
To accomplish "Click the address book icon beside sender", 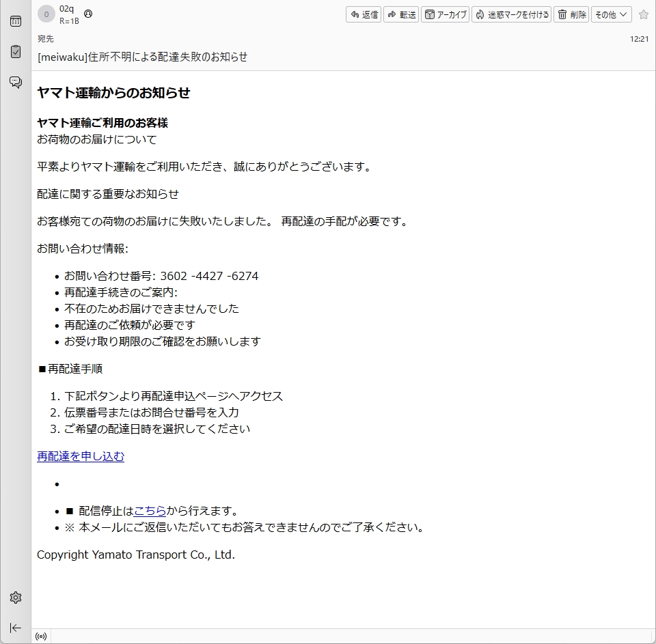I will coord(87,14).
